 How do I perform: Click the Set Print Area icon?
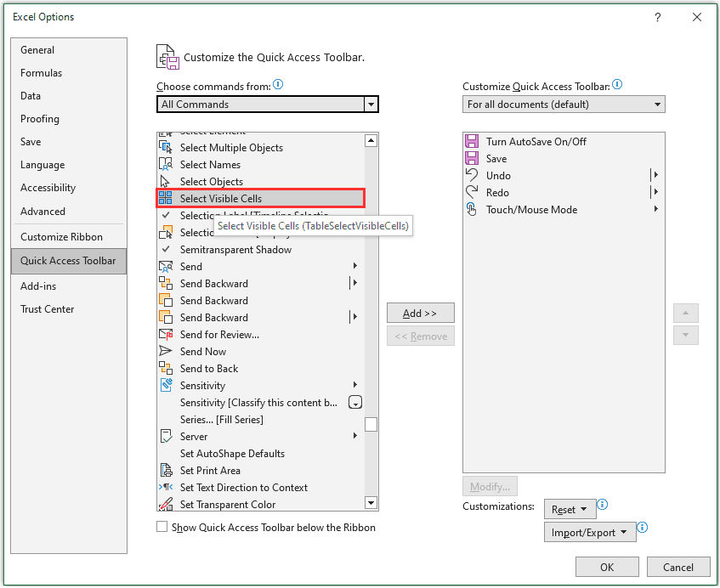tap(168, 470)
